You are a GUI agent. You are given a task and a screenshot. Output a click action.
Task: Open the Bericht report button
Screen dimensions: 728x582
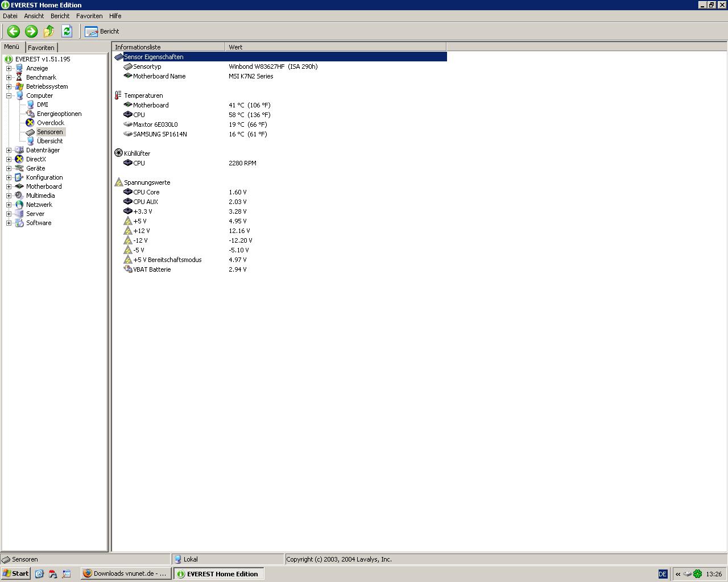102,31
